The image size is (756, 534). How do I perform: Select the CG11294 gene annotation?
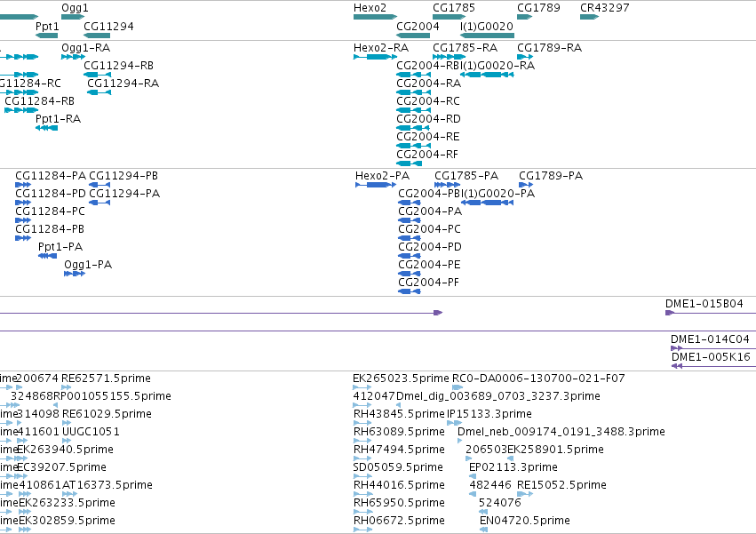[x=97, y=36]
